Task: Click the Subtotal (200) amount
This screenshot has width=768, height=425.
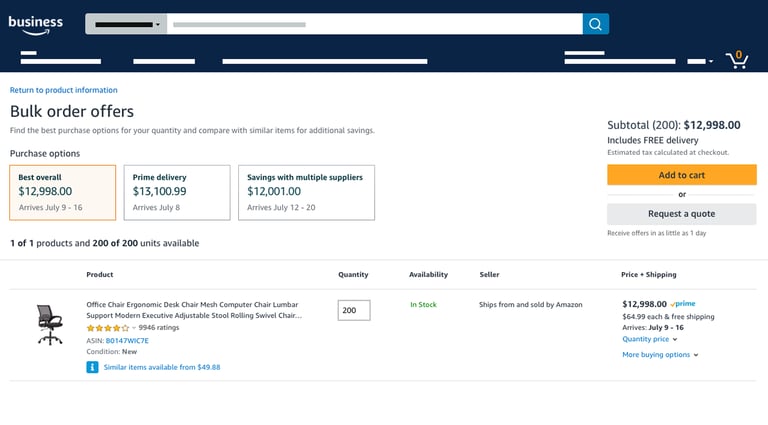Action: point(712,125)
